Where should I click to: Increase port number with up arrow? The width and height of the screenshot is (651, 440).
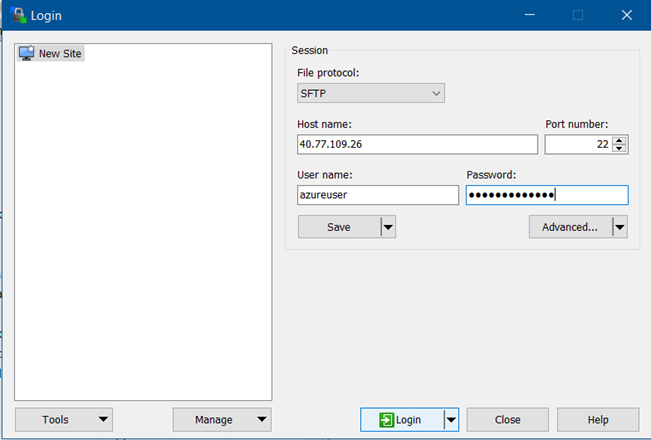tap(619, 140)
